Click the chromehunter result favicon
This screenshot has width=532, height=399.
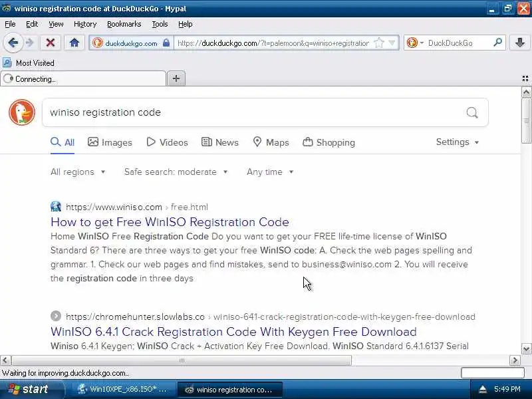click(x=56, y=316)
